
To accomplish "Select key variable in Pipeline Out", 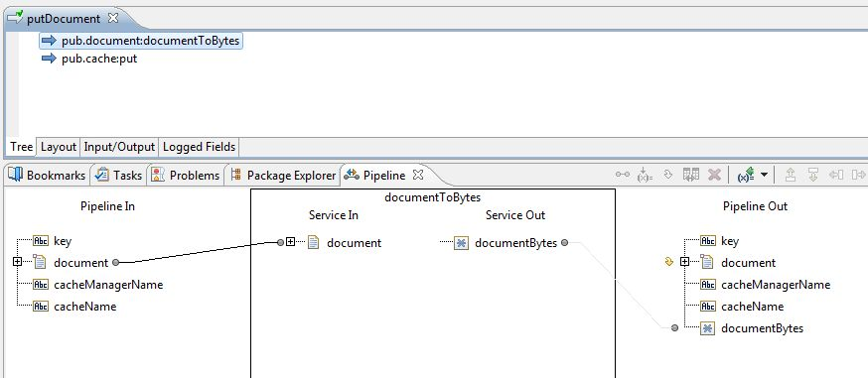I will [730, 241].
